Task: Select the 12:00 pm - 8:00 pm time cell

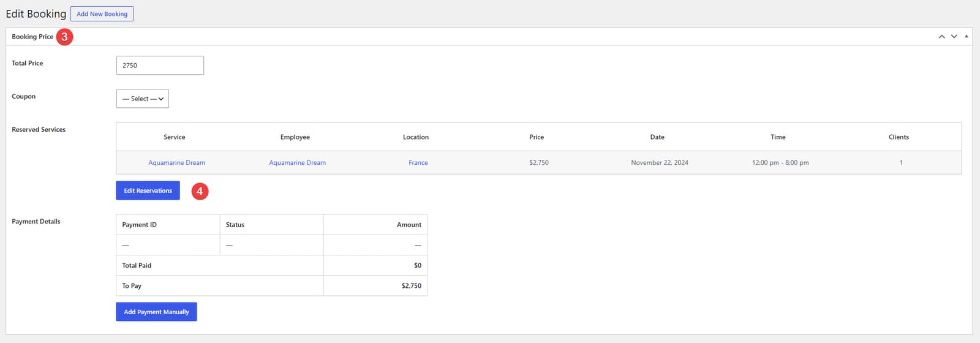Action: pyautogui.click(x=780, y=163)
